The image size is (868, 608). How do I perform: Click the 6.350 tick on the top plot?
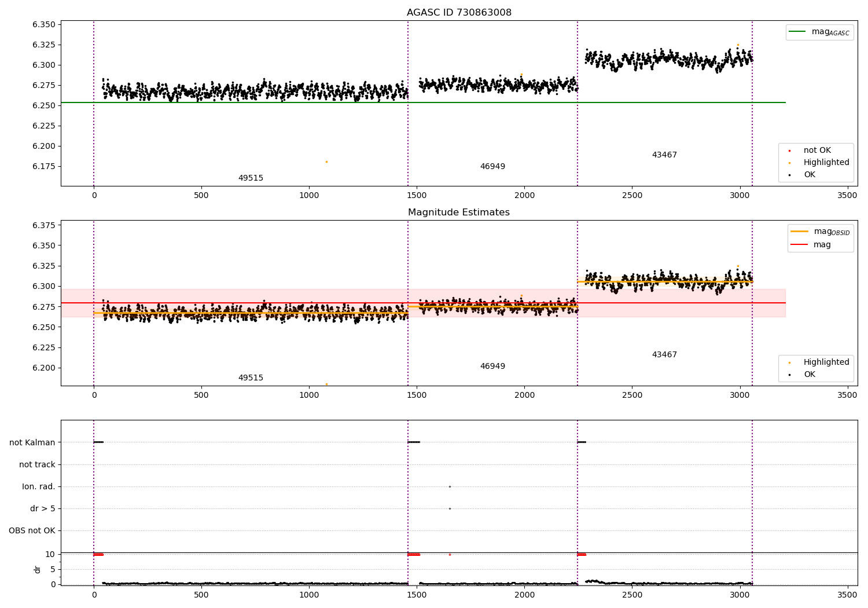[44, 24]
